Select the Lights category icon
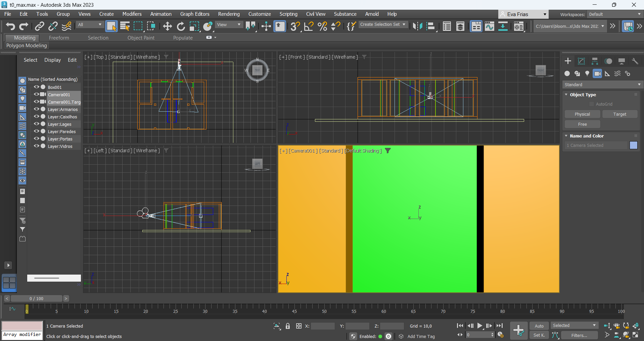 point(587,73)
